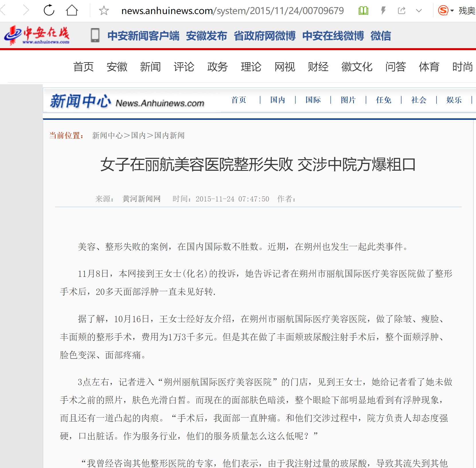This screenshot has width=476, height=468.
Task: Open the search engine selector arrow
Action: (452, 11)
